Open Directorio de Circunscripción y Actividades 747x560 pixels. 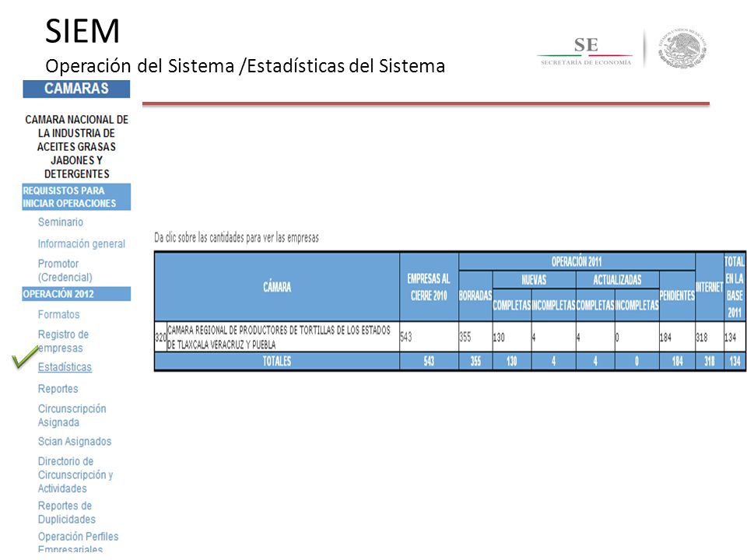(75, 474)
